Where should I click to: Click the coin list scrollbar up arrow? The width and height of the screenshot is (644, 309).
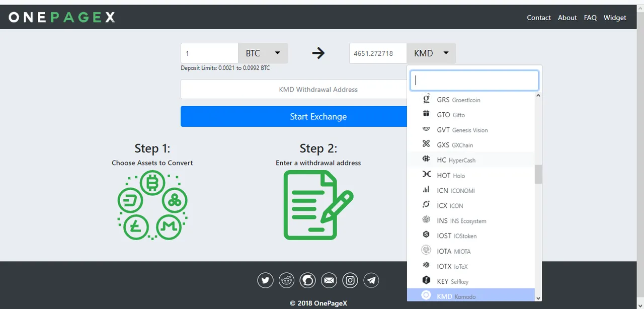coord(538,95)
